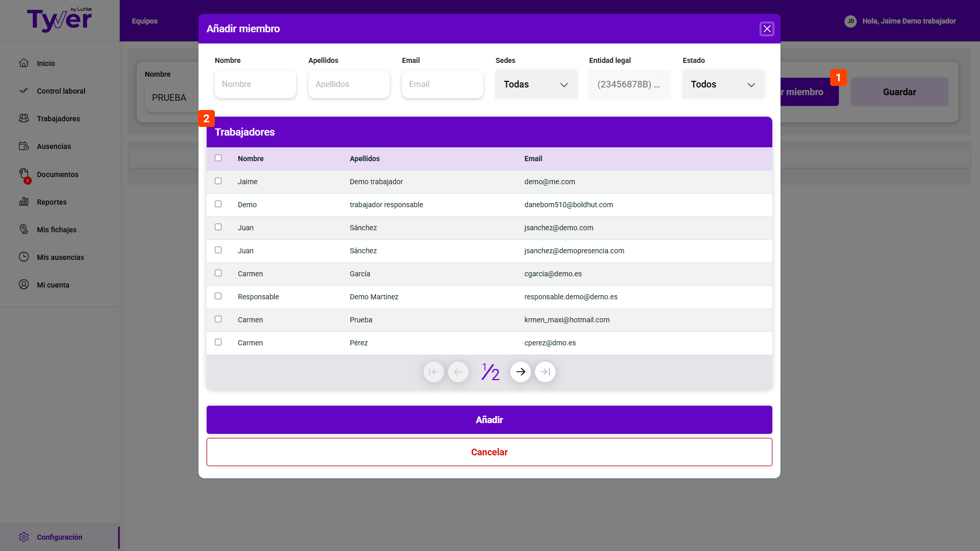Open the Estado dropdown

723,84
